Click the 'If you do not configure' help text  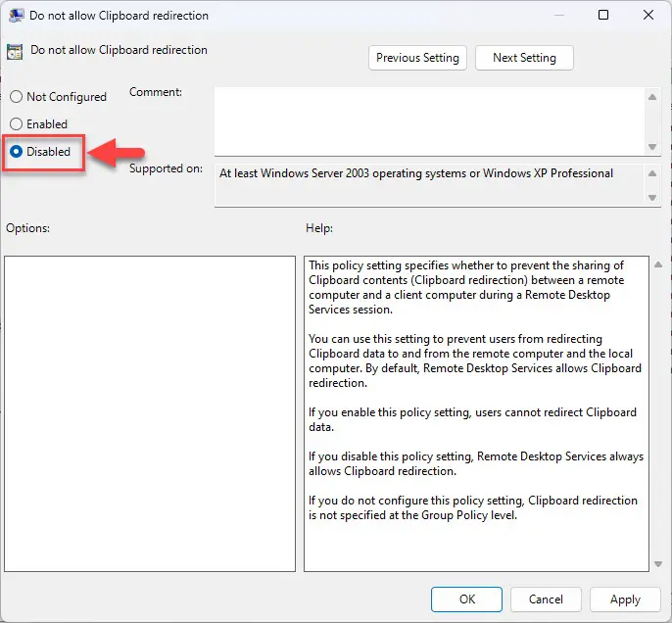click(473, 507)
